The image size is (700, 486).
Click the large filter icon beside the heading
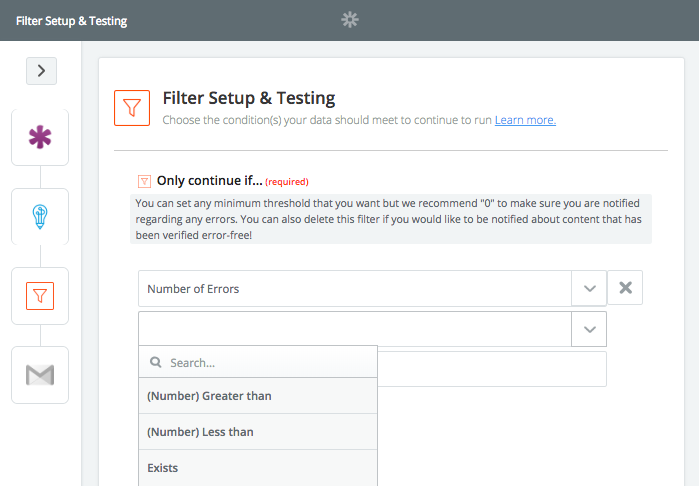coord(132,108)
